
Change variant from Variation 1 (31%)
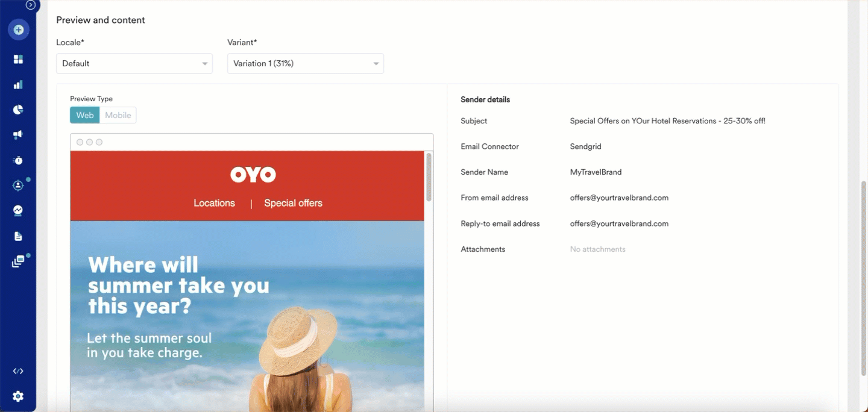click(305, 63)
